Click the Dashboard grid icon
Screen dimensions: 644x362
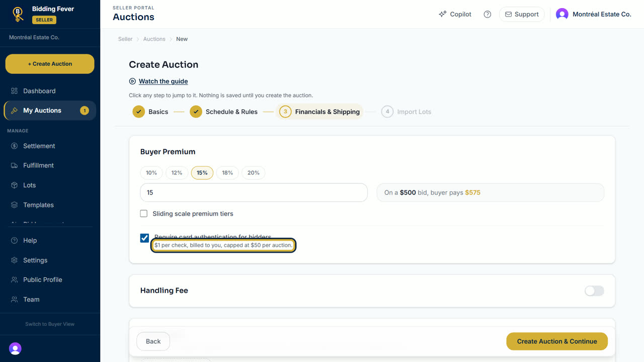pyautogui.click(x=14, y=91)
